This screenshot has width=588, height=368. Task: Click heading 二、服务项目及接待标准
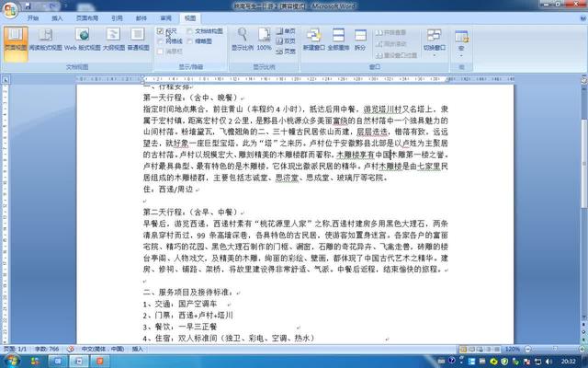pyautogui.click(x=188, y=293)
